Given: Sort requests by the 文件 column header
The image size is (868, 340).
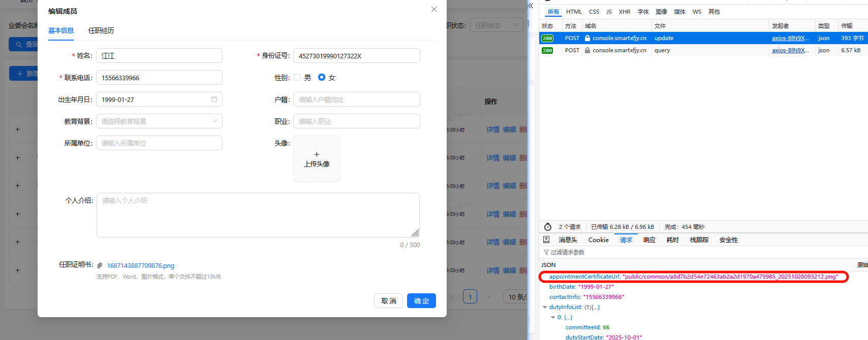Looking at the screenshot, I should pos(710,26).
